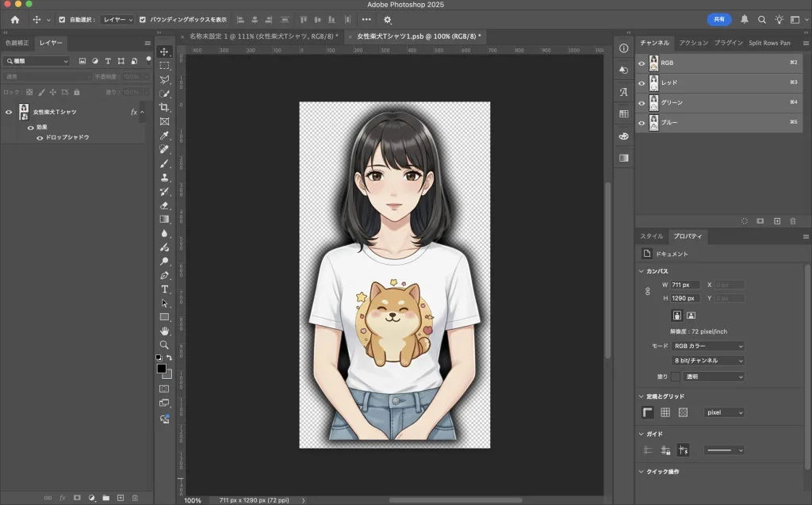Click the foreground color swatch

[162, 369]
